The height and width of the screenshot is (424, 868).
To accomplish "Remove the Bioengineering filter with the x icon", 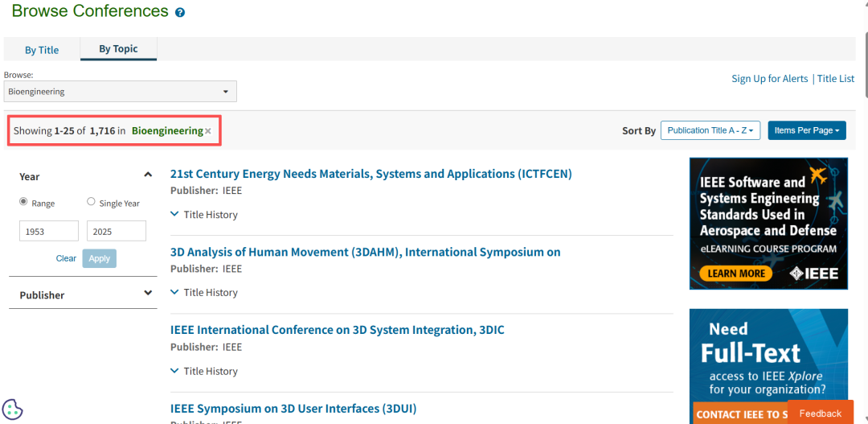I will (x=208, y=131).
